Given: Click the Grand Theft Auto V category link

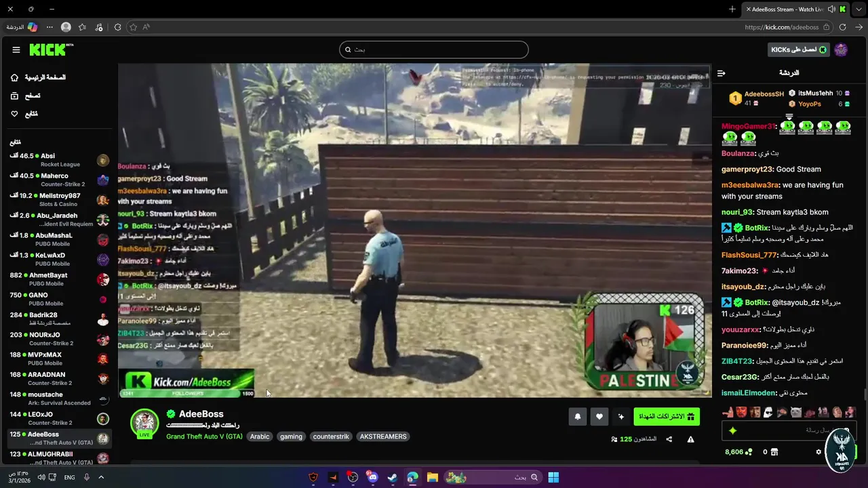Looking at the screenshot, I should pos(204,436).
